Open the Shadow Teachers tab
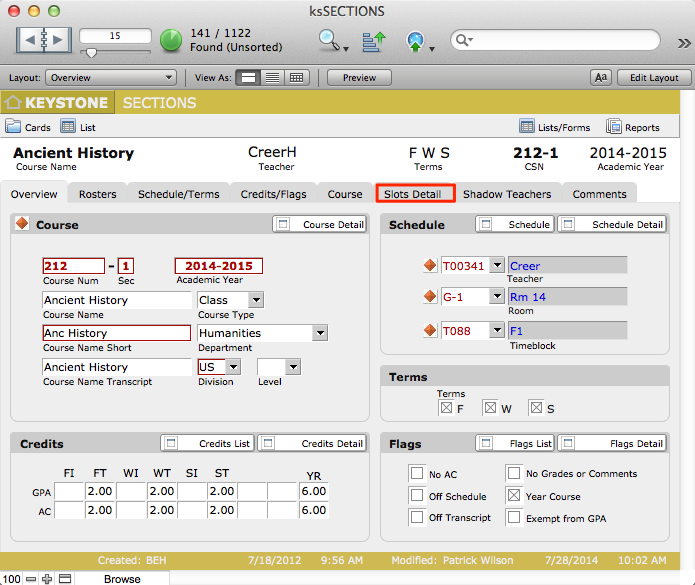The height and width of the screenshot is (585, 695). point(506,194)
